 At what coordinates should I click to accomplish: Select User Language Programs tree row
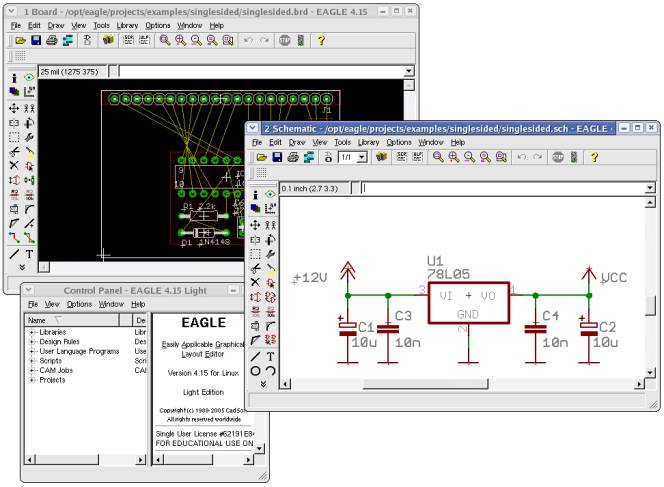79,351
